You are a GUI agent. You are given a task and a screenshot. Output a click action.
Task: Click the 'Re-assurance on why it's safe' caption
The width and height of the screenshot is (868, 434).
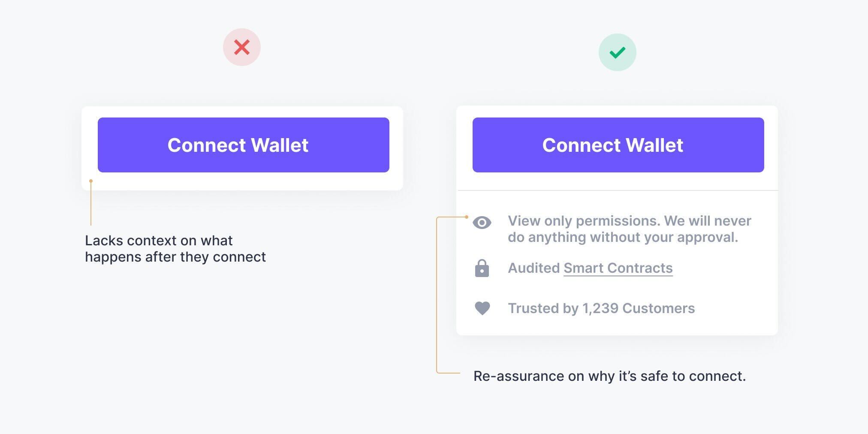point(609,376)
